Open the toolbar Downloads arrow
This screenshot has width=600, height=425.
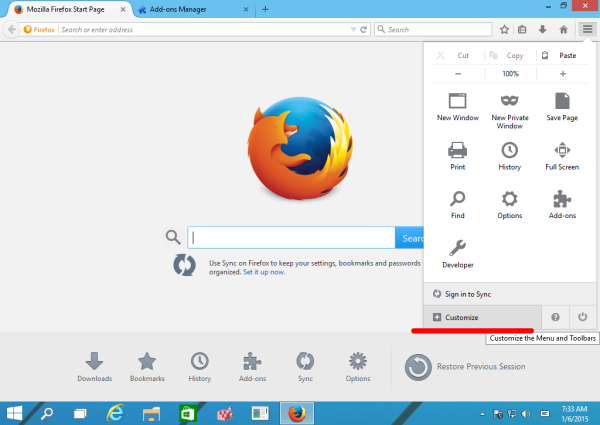(x=542, y=29)
